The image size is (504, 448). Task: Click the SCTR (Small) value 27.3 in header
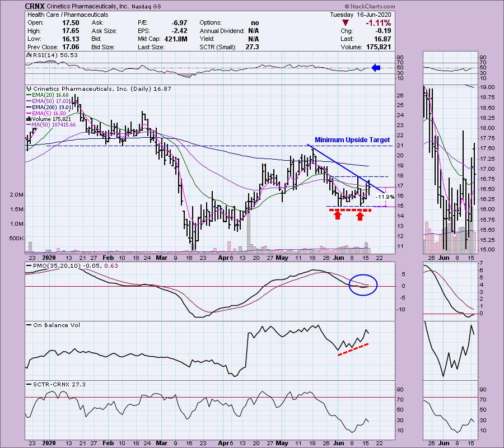[253, 47]
